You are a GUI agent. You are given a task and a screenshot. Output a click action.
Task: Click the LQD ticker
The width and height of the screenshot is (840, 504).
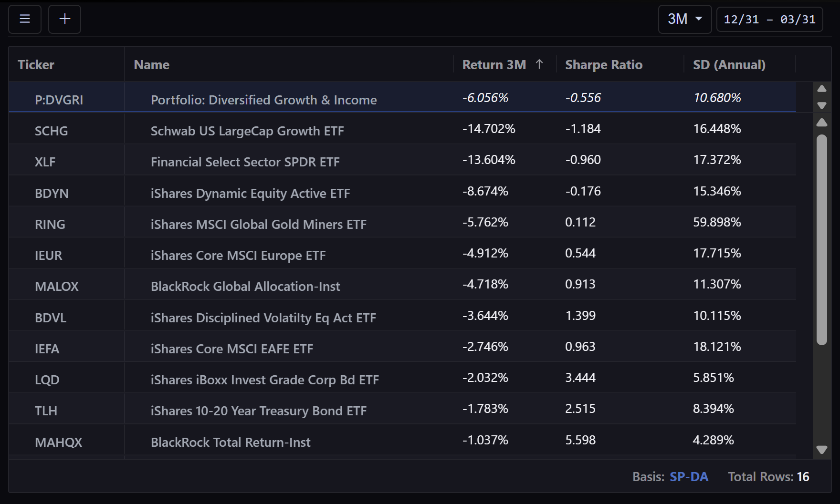click(47, 380)
